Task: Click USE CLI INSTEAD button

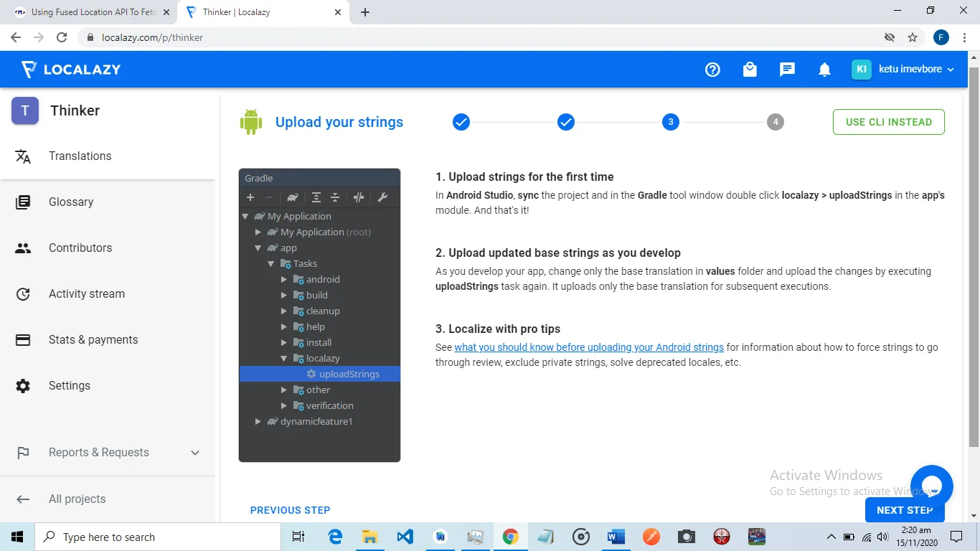Action: pyautogui.click(x=889, y=122)
